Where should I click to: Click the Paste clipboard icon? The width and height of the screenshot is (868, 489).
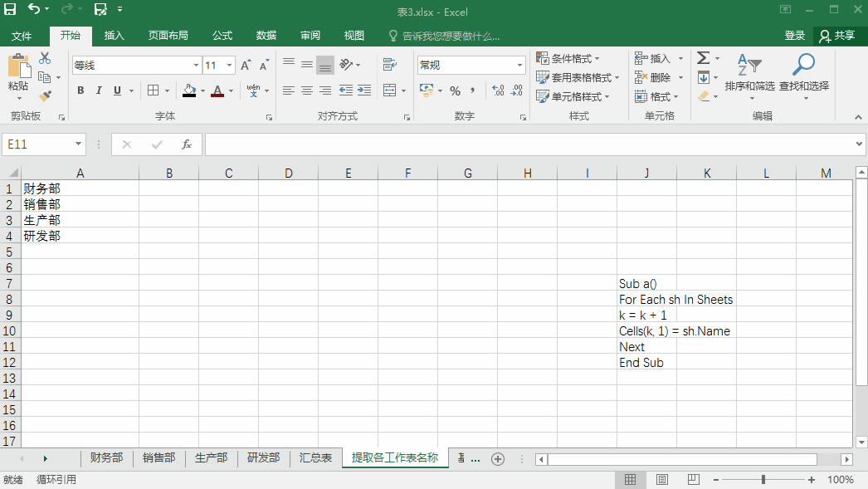coord(19,66)
